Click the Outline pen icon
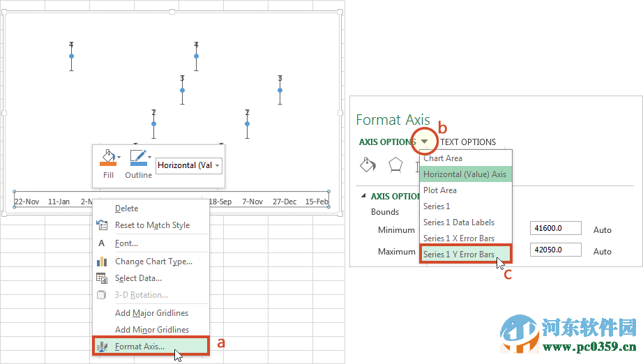This screenshot has width=643, height=364. 138,158
